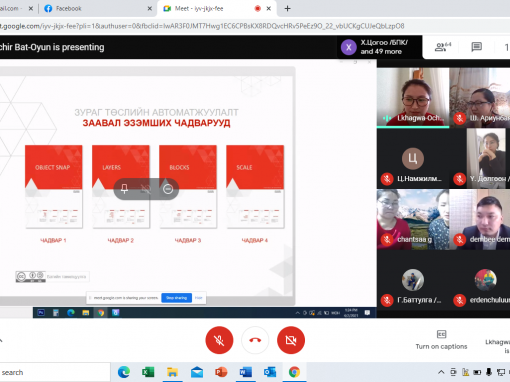Viewport: 510px width, 382px height.
Task: Click the Windows taskbar search field
Action: [55, 372]
